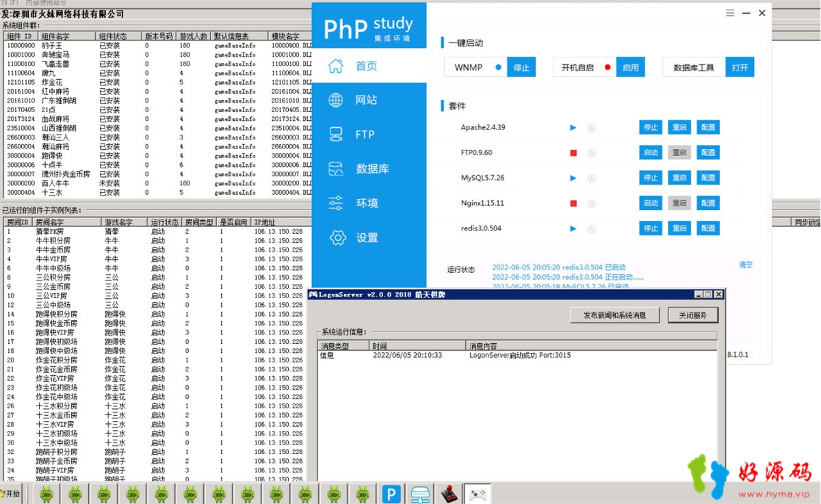
Task: Open the Windows 开始 start button
Action: pyautogui.click(x=10, y=494)
